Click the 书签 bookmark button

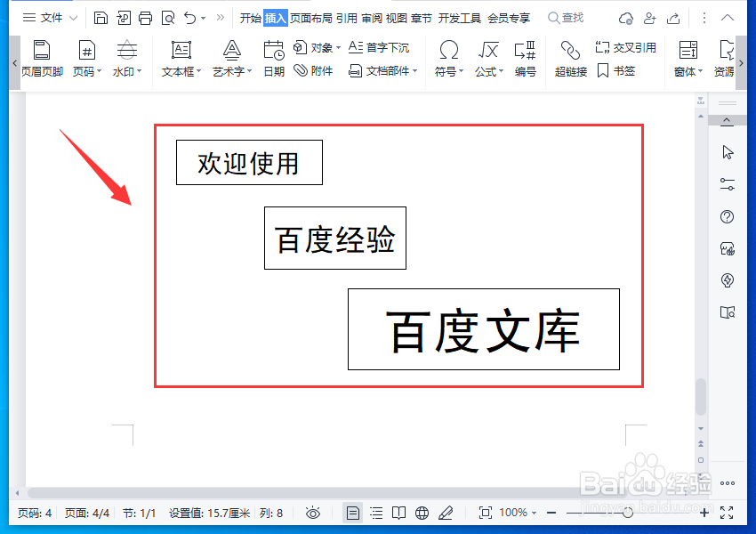615,71
